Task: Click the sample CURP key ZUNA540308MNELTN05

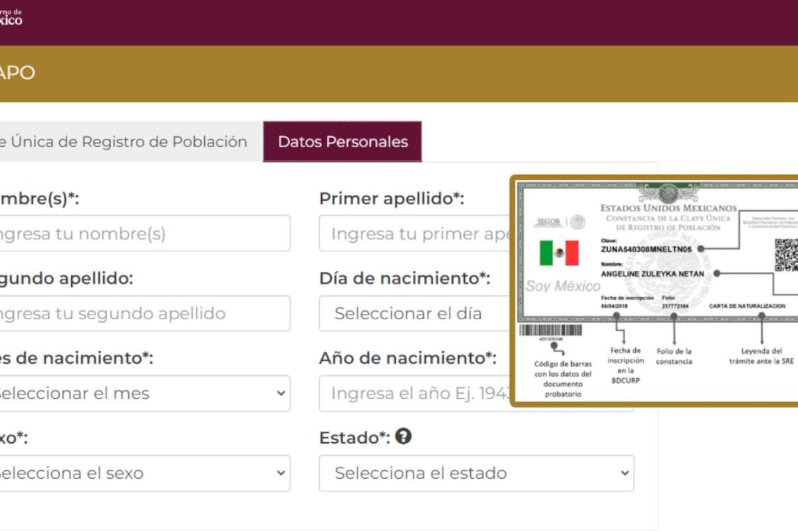Action: (x=646, y=249)
